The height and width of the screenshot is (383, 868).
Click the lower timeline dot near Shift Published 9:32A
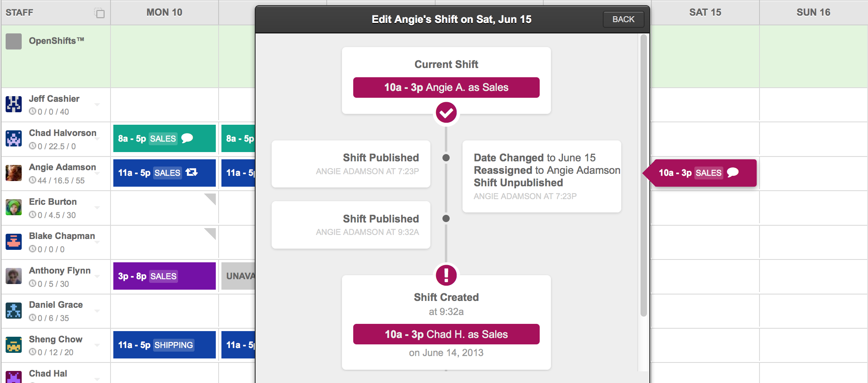446,218
